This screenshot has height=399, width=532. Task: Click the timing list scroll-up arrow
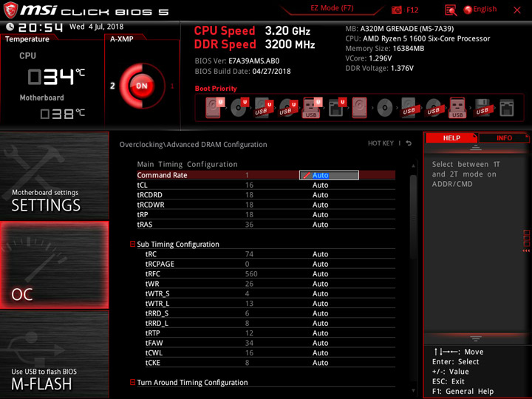[413, 166]
